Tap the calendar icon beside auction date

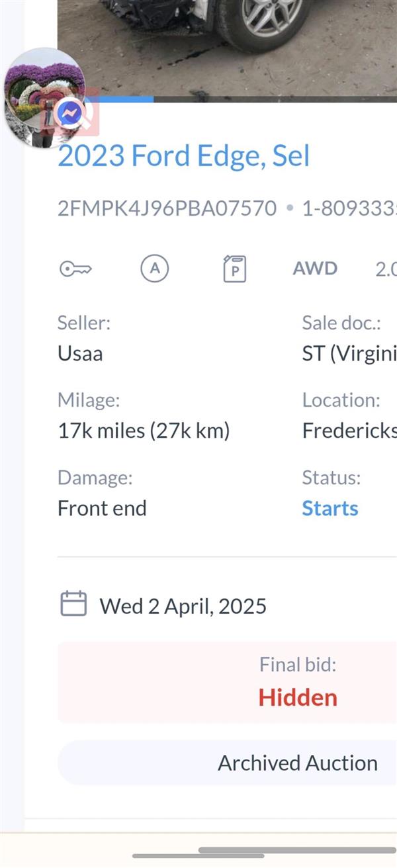coord(73,605)
